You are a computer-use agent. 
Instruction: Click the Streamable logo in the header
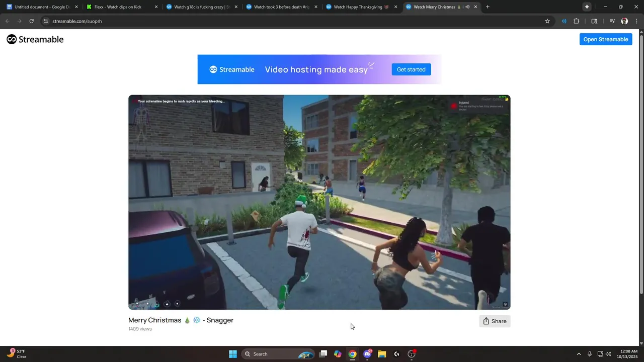coord(35,39)
